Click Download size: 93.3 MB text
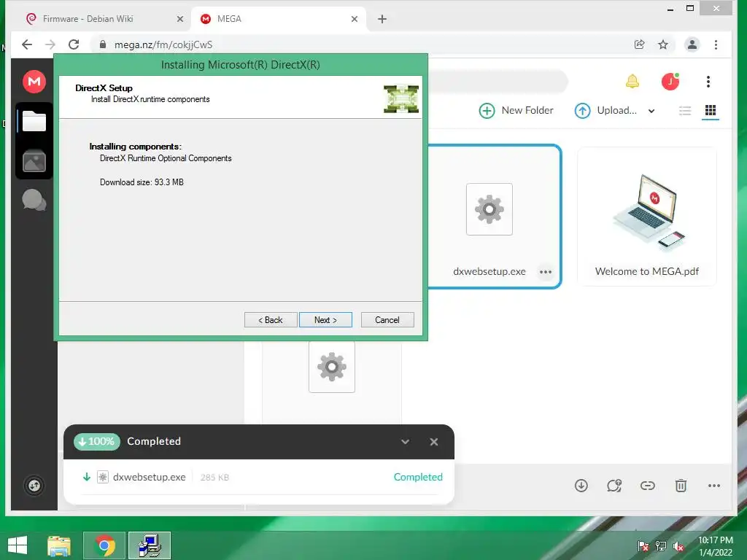The image size is (747, 560). [x=142, y=182]
